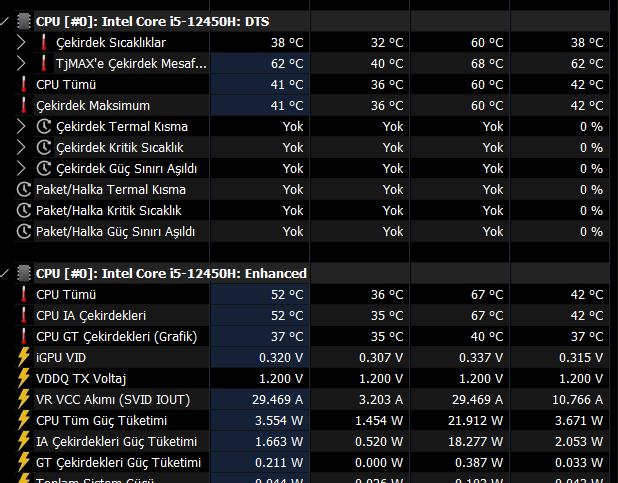The height and width of the screenshot is (483, 618).
Task: Click the '0.315 V' value of iGPU VID
Action: [581, 358]
